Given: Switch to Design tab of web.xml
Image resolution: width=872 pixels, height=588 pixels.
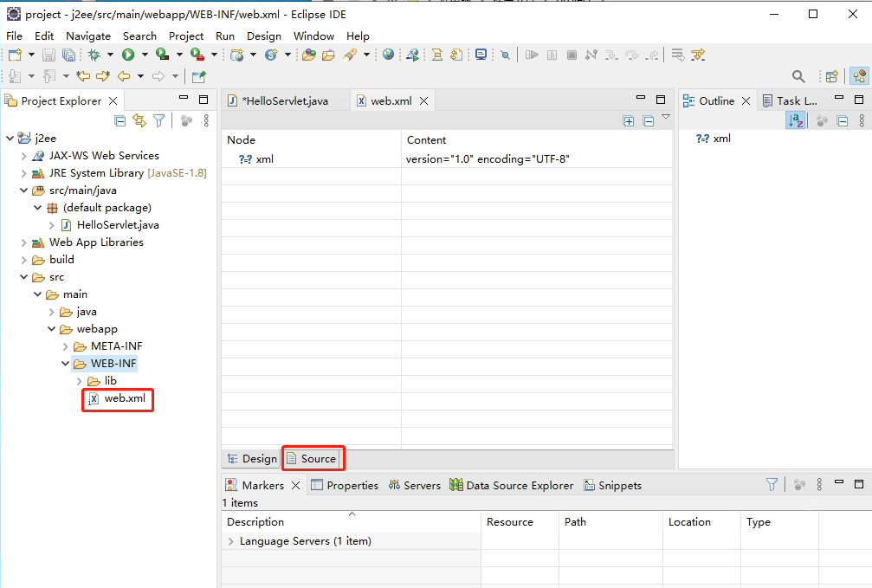Looking at the screenshot, I should point(253,458).
